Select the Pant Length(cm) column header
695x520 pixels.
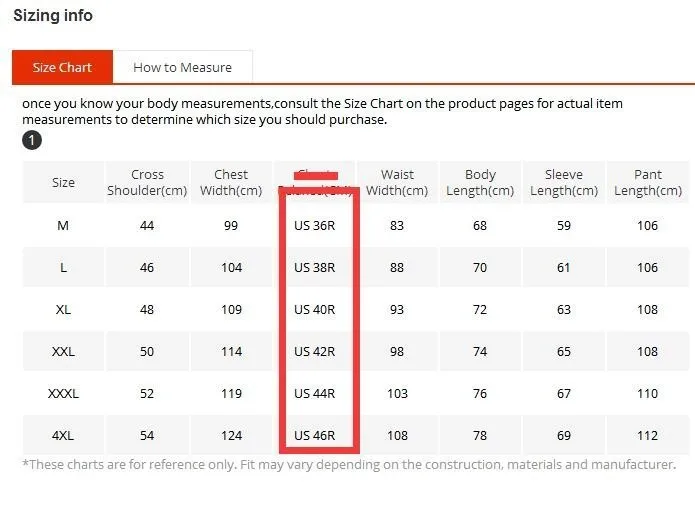(x=648, y=183)
